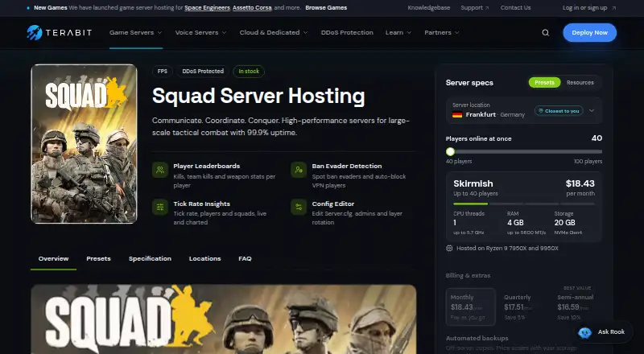
Task: Switch to the Presets page tab
Action: (x=98, y=259)
